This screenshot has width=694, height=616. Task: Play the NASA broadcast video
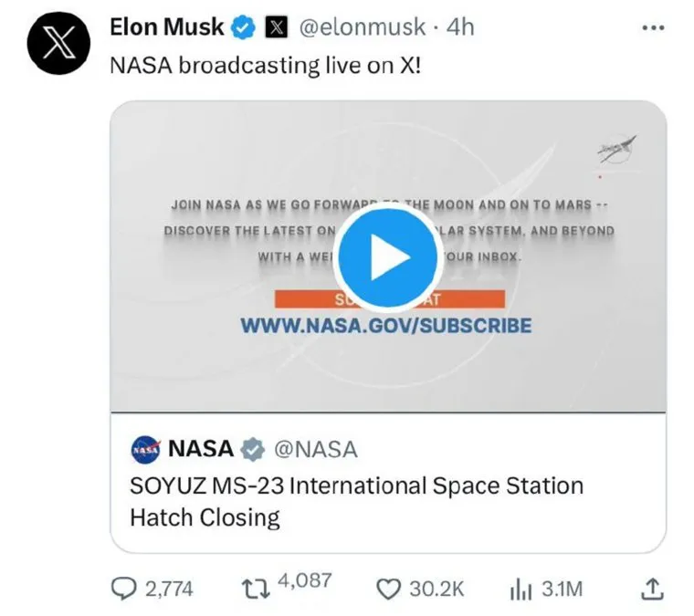point(387,257)
